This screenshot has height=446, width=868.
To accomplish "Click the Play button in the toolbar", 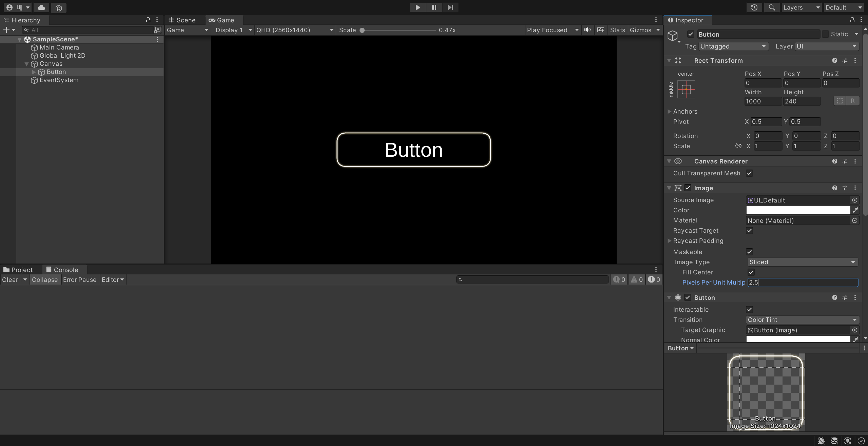I will [x=418, y=7].
